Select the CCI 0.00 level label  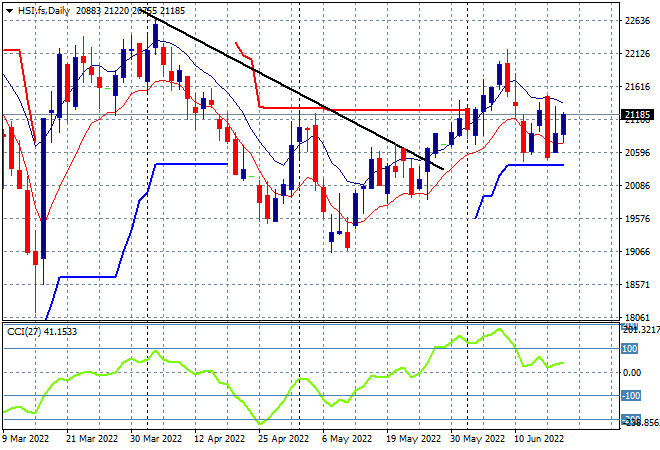click(632, 373)
